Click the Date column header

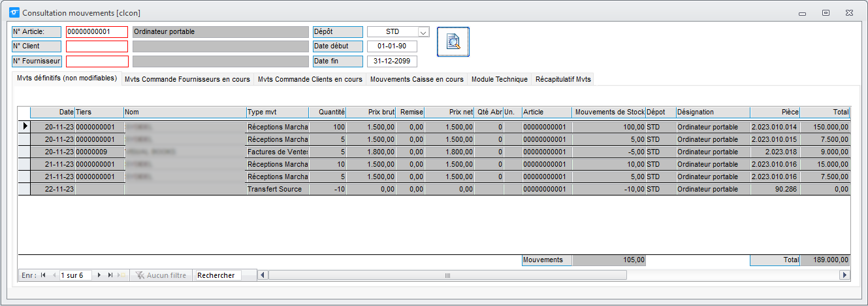52,112
